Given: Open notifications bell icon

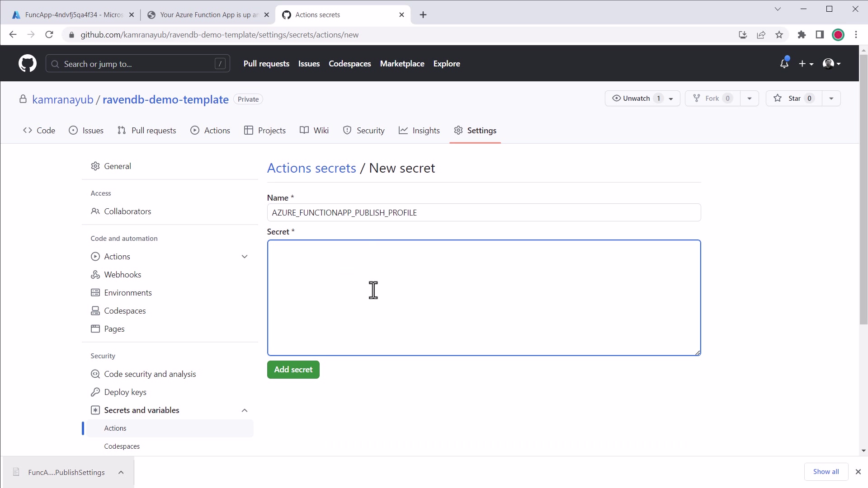Looking at the screenshot, I should click(784, 64).
